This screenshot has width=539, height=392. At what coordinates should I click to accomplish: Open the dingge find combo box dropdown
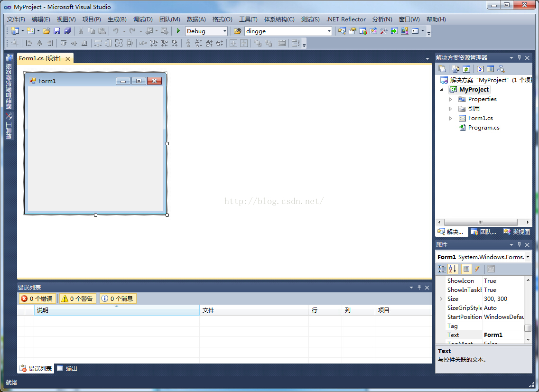click(x=329, y=31)
